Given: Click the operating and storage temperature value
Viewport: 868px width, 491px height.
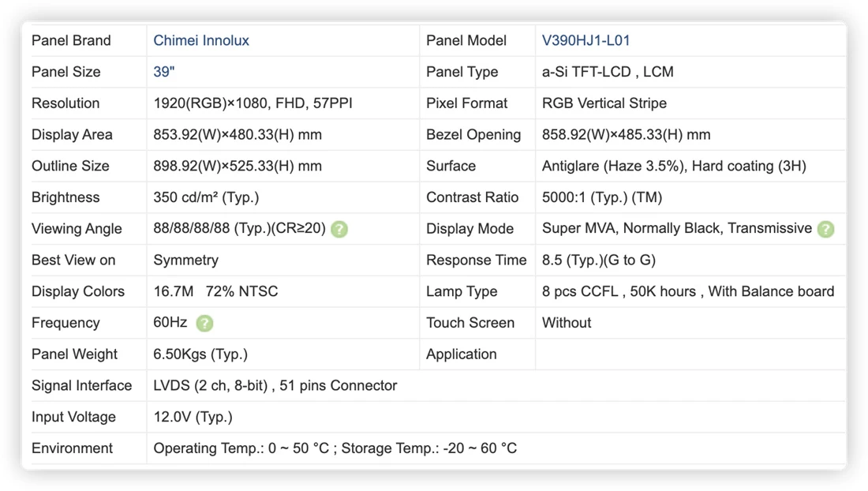Looking at the screenshot, I should (x=335, y=448).
